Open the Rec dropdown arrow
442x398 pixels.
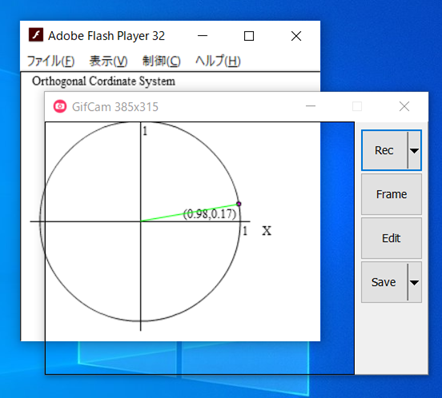coord(414,150)
